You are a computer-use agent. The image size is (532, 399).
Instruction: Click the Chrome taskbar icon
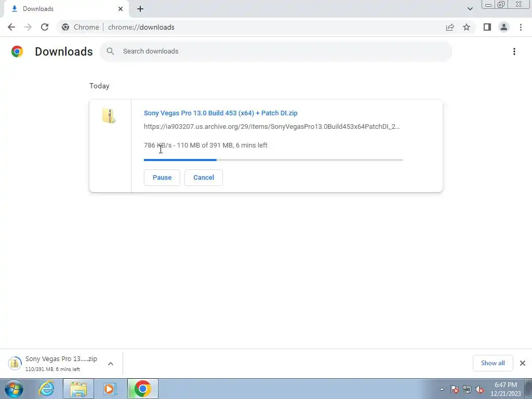142,389
